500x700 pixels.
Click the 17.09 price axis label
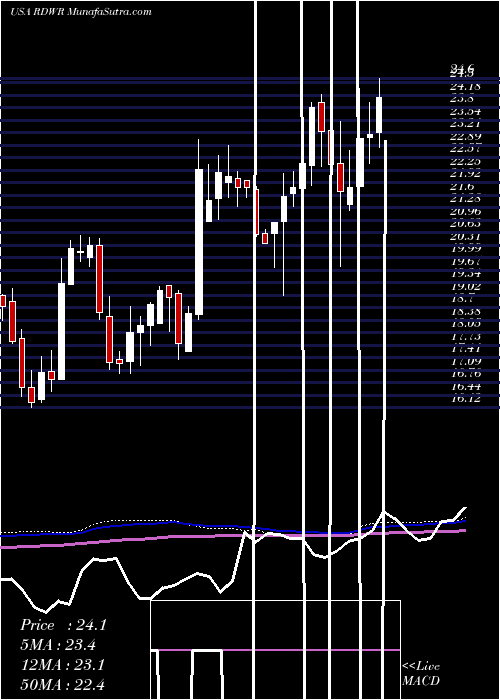(465, 362)
